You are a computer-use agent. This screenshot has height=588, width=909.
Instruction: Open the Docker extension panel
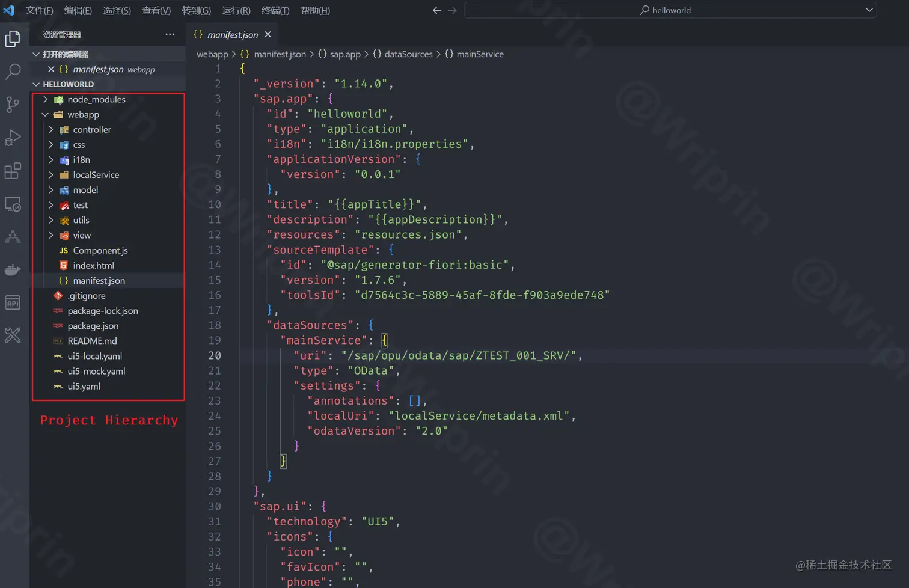(x=12, y=269)
